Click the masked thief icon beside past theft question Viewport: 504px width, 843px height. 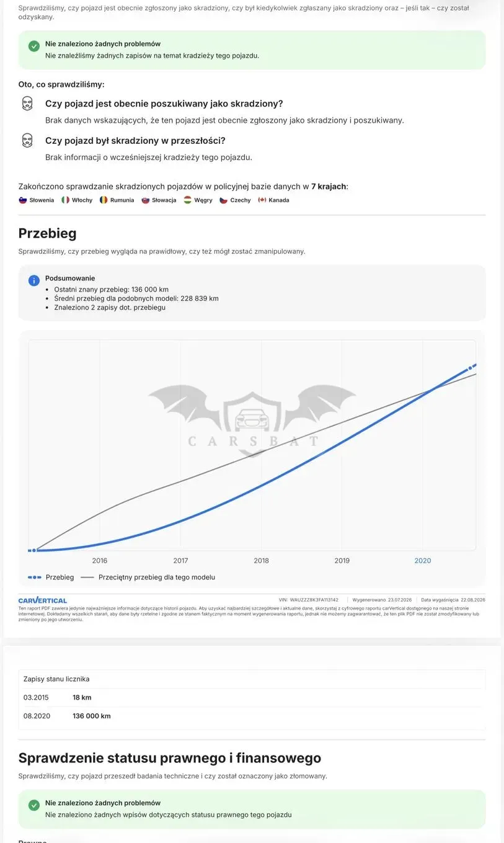[x=27, y=141]
